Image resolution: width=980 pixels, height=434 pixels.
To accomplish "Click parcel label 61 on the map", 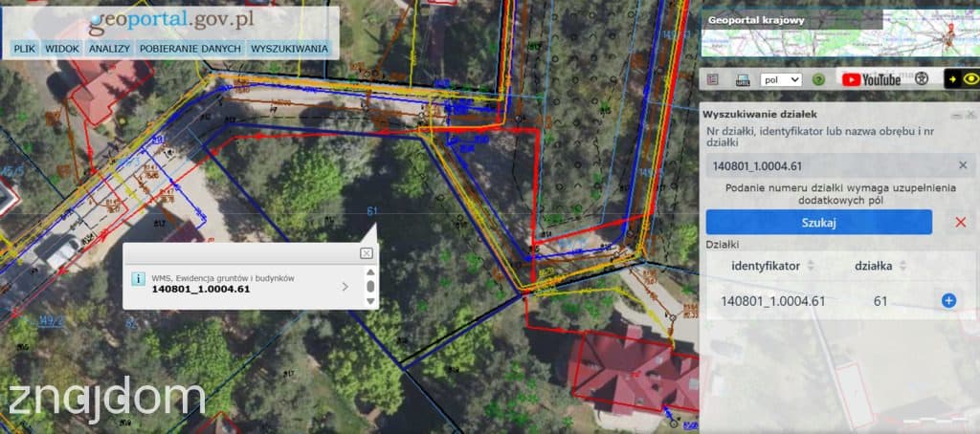I will 372,211.
